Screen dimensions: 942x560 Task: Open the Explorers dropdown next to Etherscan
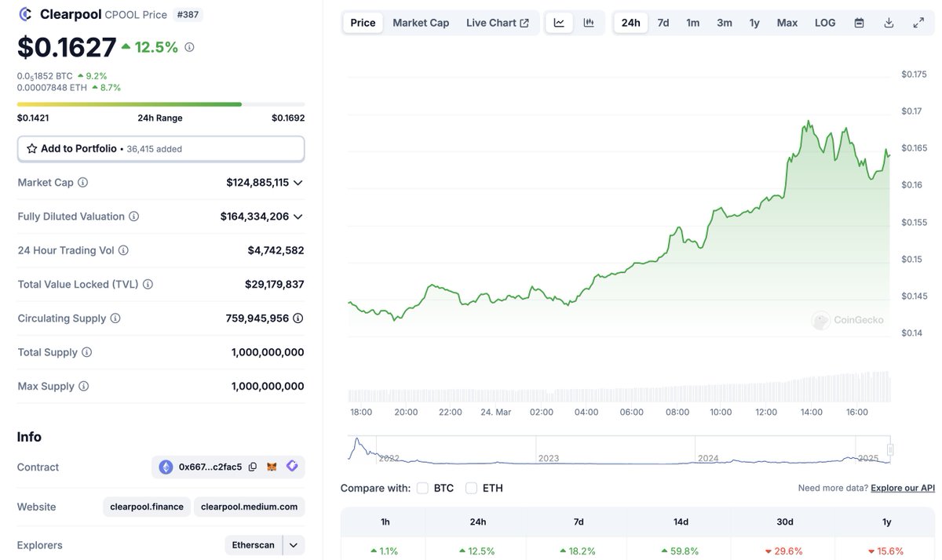[293, 544]
